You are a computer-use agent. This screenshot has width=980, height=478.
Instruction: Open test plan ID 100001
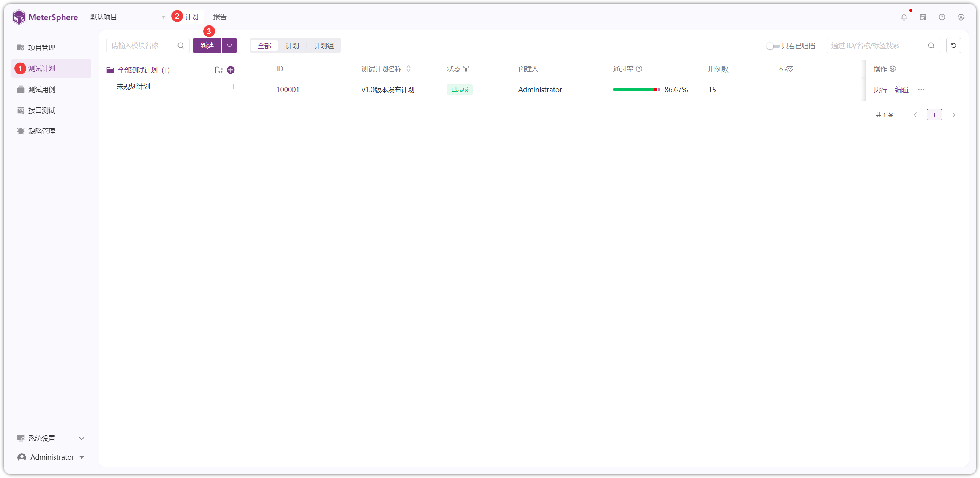coord(287,90)
